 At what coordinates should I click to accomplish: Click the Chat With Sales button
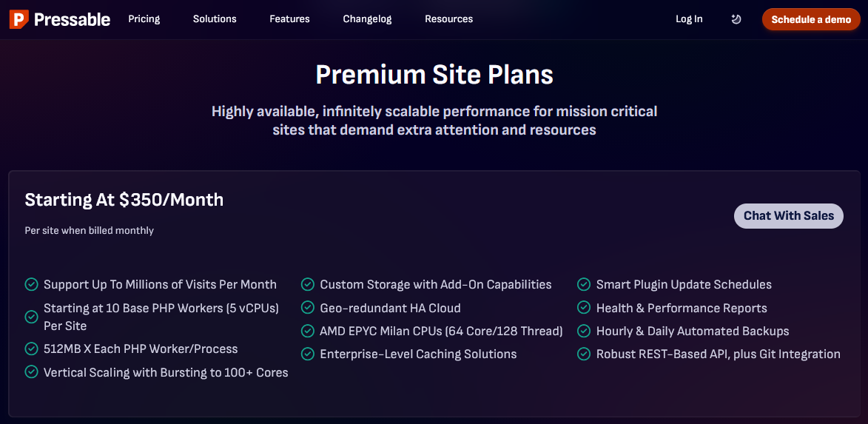[x=788, y=216]
